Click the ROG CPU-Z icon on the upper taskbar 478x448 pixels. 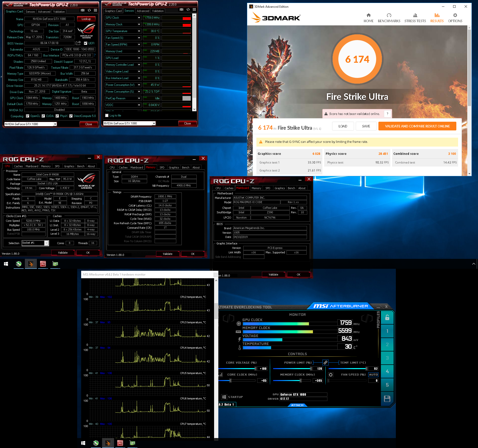pyautogui.click(x=43, y=264)
